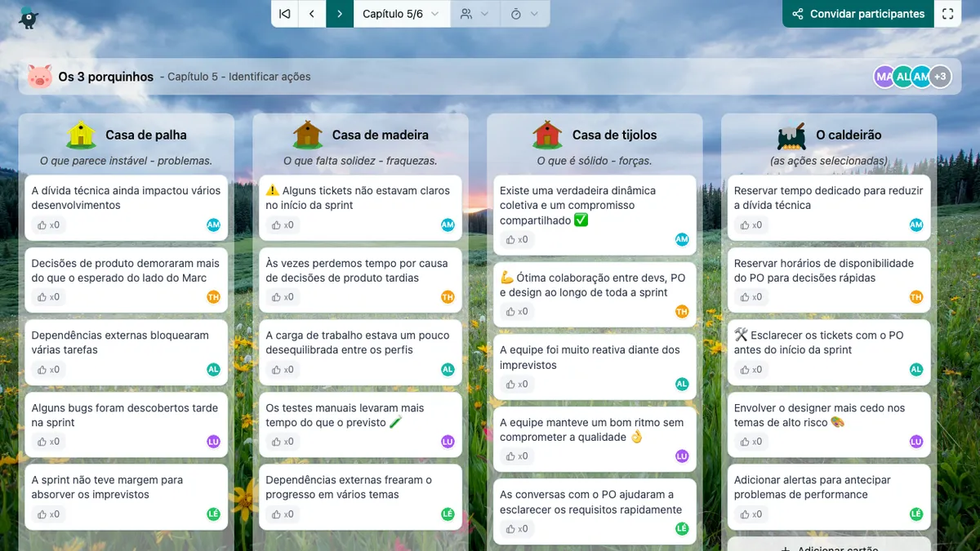The image size is (980, 551).
Task: Open the Capítulo 5/6 dropdown
Action: point(401,14)
